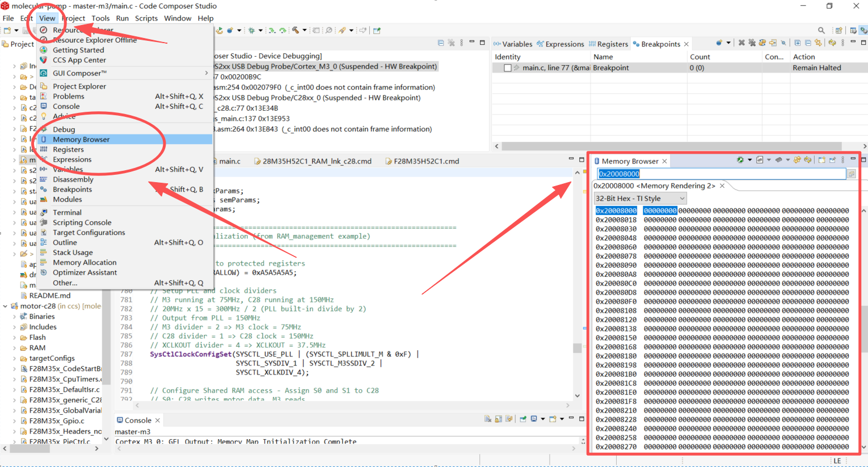Select Memory Browser from the View menu
The height and width of the screenshot is (467, 868).
(81, 140)
